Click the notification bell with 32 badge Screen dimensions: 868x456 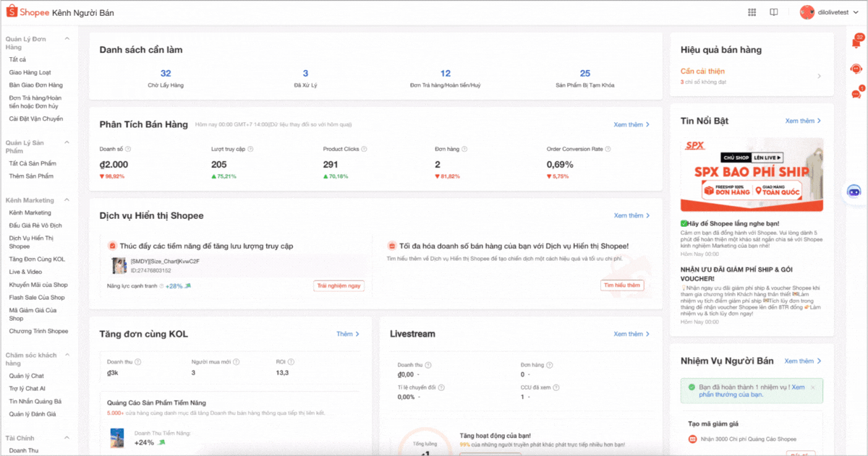coord(856,43)
